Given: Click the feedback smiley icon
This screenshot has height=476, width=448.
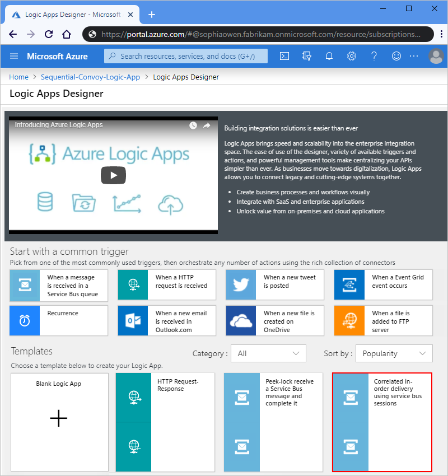Looking at the screenshot, I should pos(396,56).
